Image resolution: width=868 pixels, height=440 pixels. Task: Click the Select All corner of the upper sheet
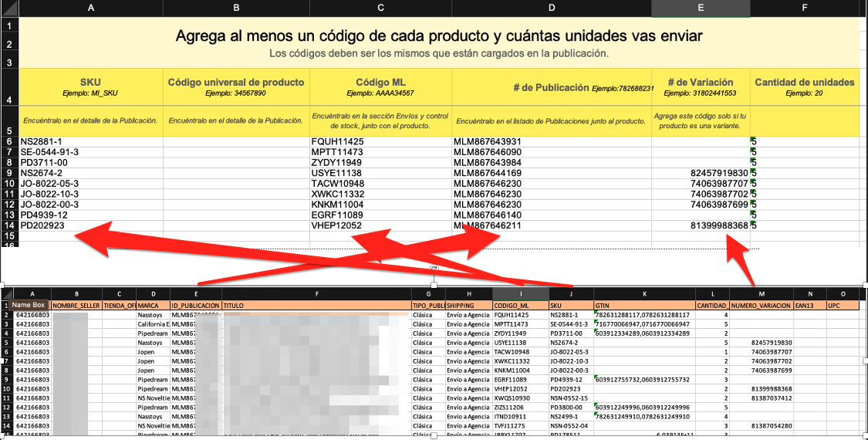click(9, 8)
